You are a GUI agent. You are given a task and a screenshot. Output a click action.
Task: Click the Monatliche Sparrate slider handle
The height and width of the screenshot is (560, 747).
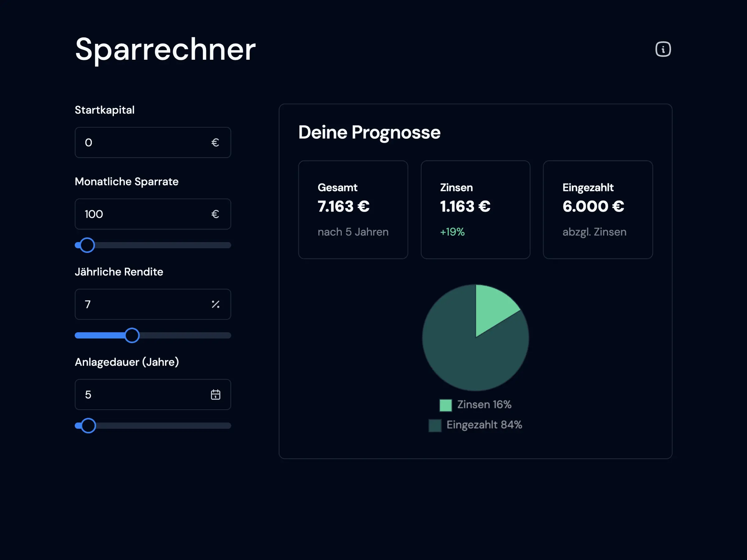(87, 245)
